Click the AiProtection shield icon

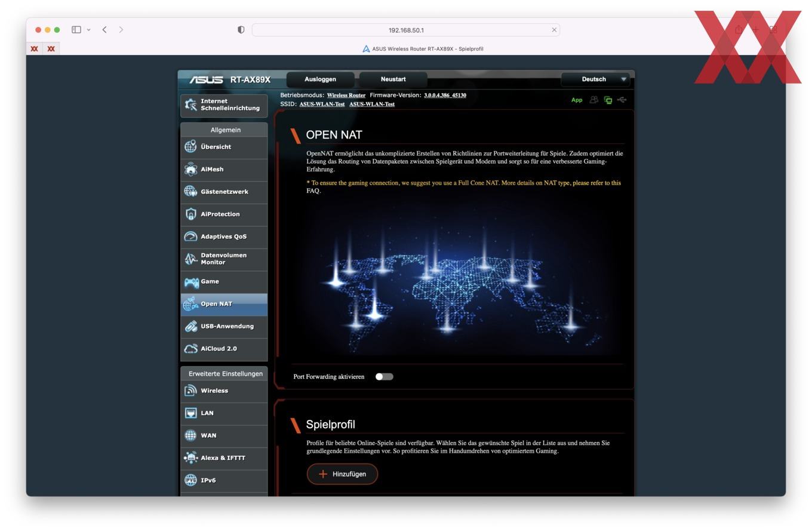click(190, 214)
